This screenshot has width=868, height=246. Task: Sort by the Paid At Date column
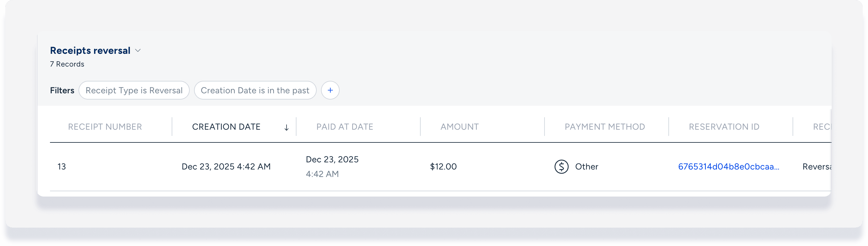(x=344, y=127)
